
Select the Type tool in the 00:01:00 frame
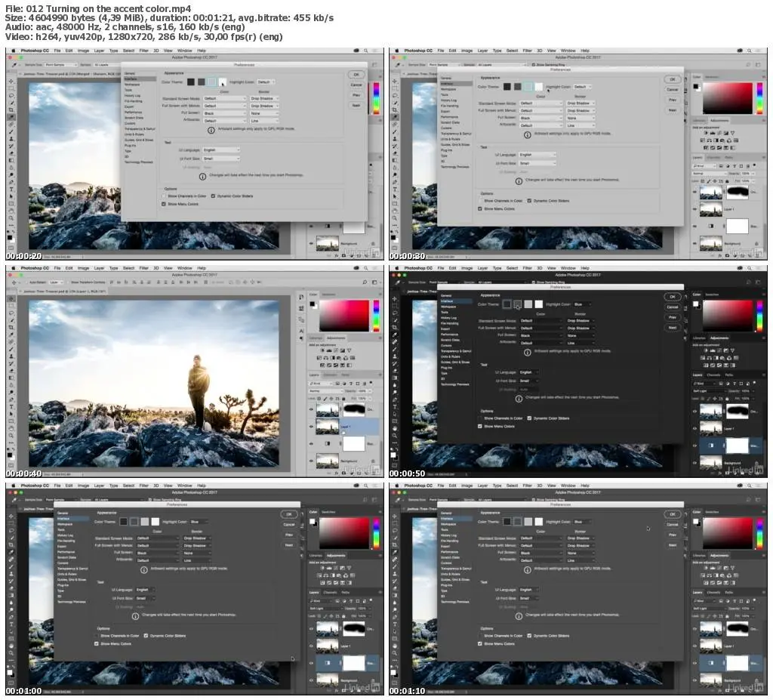point(11,624)
